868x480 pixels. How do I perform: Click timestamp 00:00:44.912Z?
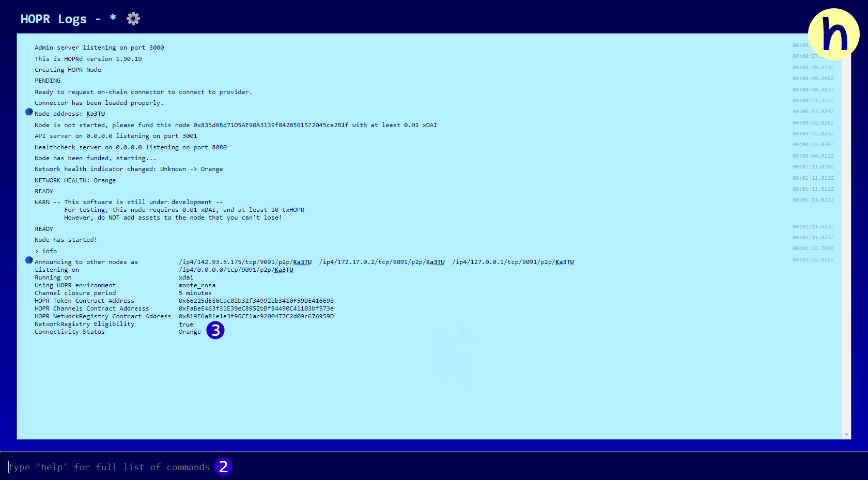click(x=813, y=156)
